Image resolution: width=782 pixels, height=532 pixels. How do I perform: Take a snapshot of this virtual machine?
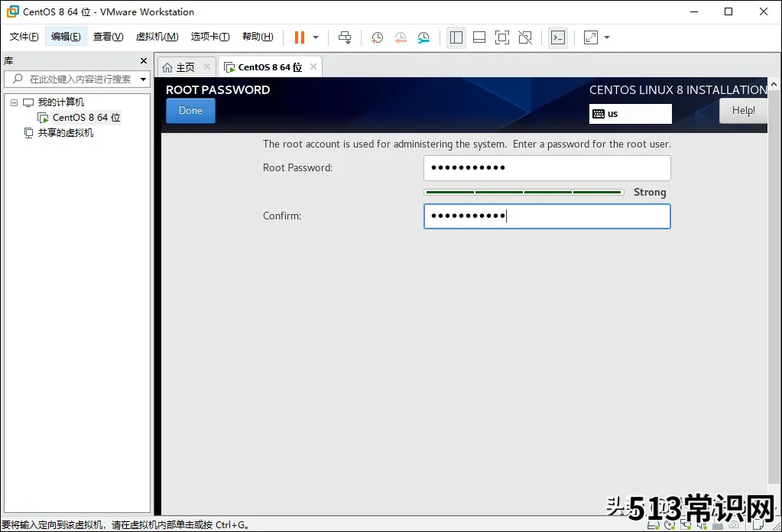tap(377, 37)
